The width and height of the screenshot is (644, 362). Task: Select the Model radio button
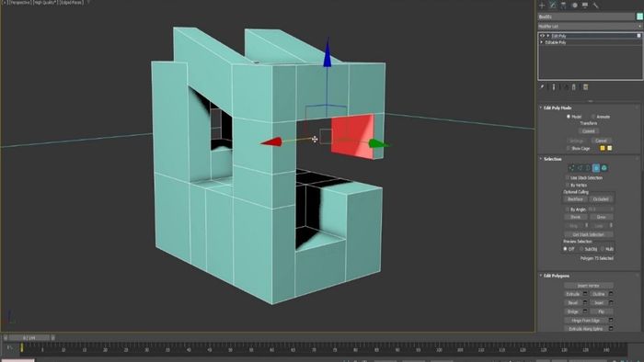(569, 117)
